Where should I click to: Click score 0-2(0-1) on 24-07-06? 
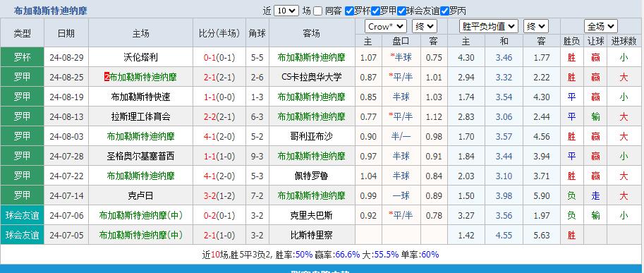(219, 216)
